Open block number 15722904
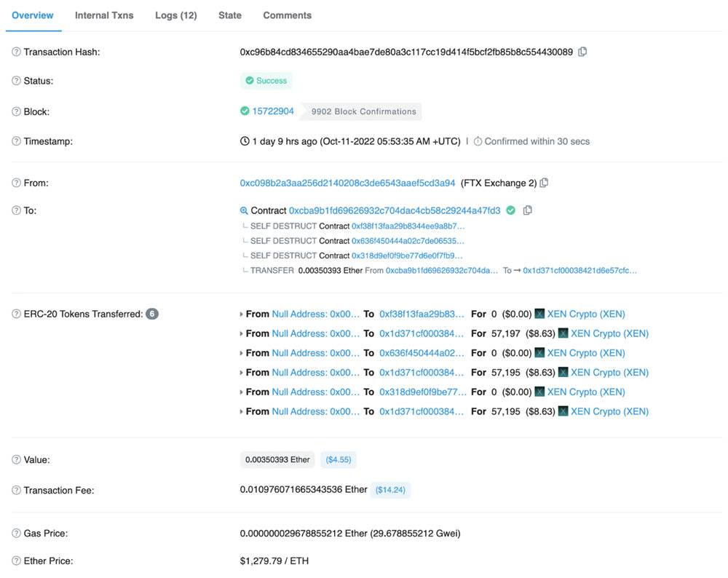The height and width of the screenshot is (578, 728). tap(273, 111)
